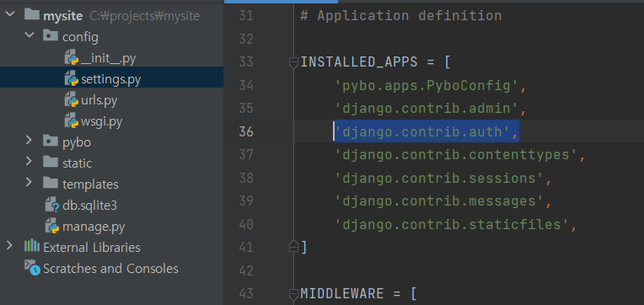Screen dimensions: 644x305
Task: Click the 'django.contrib.admin' string
Action: click(427, 109)
